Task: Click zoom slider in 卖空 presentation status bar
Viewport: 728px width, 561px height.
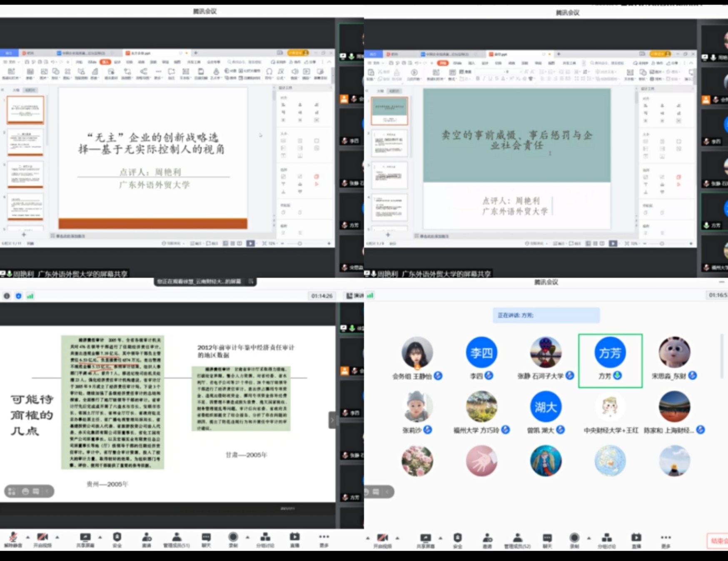Action: (x=662, y=244)
